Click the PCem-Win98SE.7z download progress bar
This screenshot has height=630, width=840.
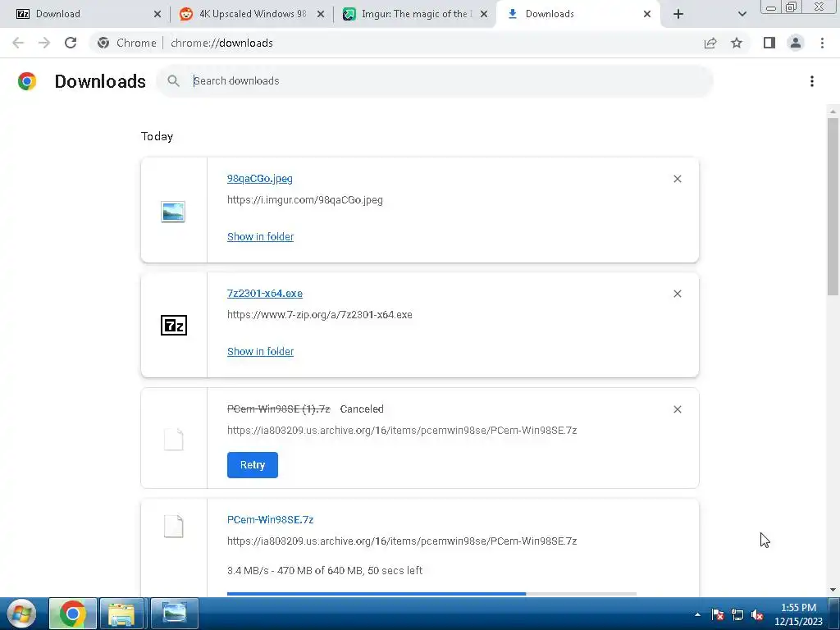pyautogui.click(x=431, y=594)
